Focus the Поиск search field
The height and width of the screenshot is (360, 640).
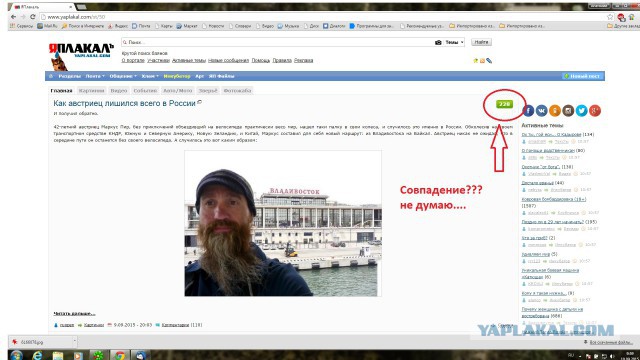point(278,42)
